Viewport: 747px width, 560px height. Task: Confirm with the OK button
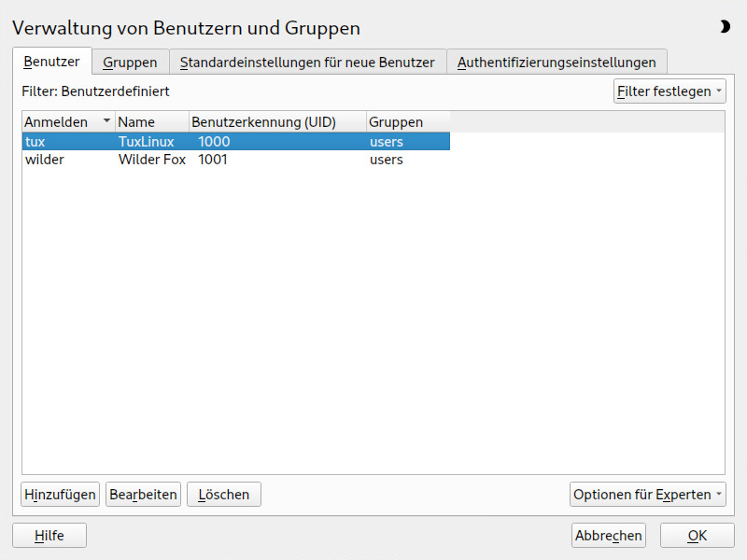[697, 535]
